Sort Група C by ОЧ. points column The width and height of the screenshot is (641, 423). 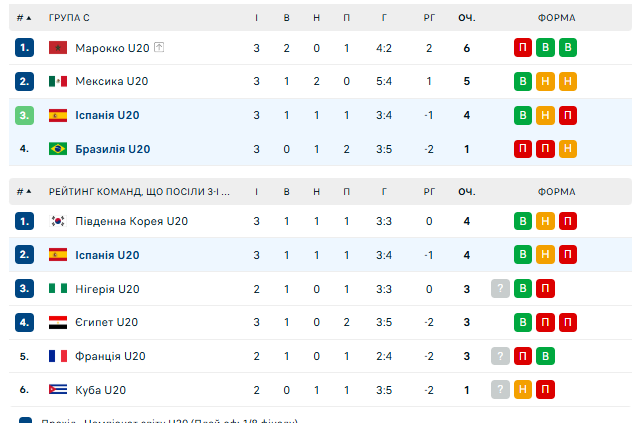coord(466,18)
